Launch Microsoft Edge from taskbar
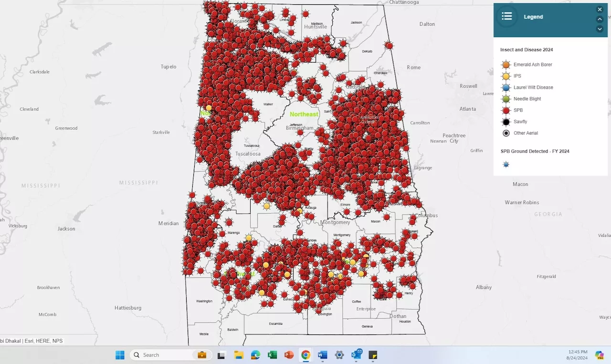 255,355
